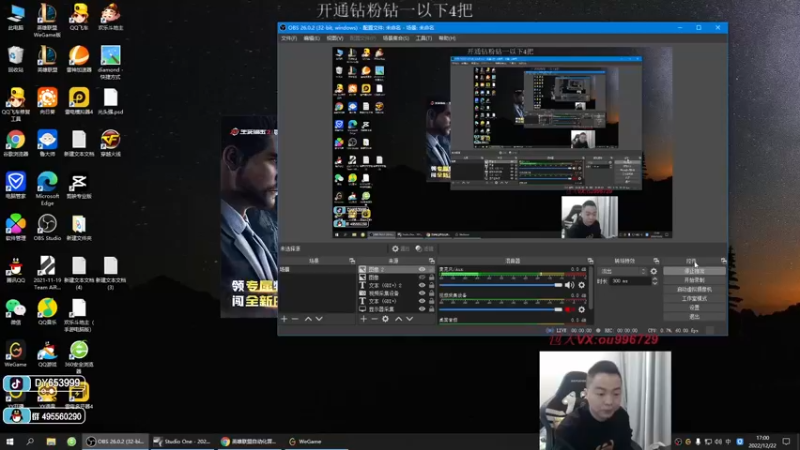This screenshot has height=450, width=800.
Task: Mute the microphone with the speaker icon
Action: click(x=569, y=285)
